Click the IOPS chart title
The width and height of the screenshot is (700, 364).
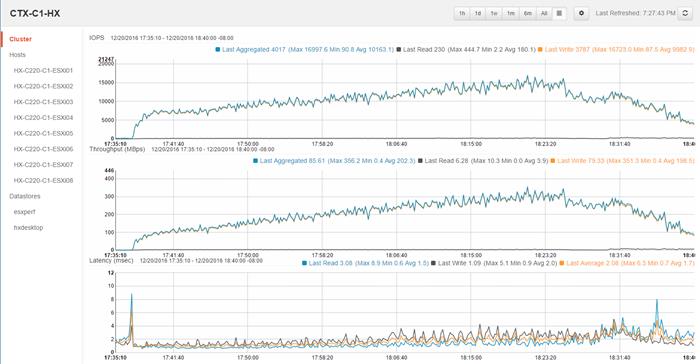point(96,38)
